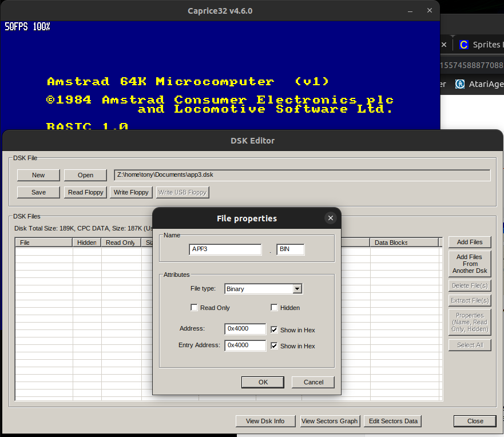The height and width of the screenshot is (437, 504).
Task: Save the DSK file
Action: click(x=38, y=192)
